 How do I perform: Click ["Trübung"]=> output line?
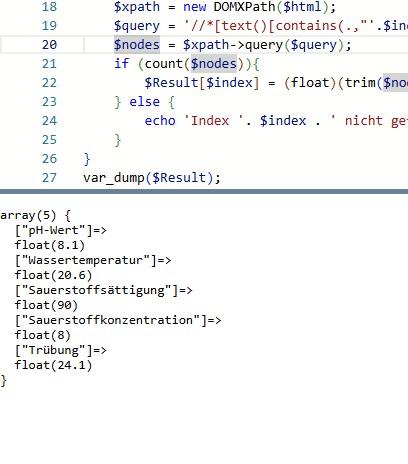(x=61, y=350)
